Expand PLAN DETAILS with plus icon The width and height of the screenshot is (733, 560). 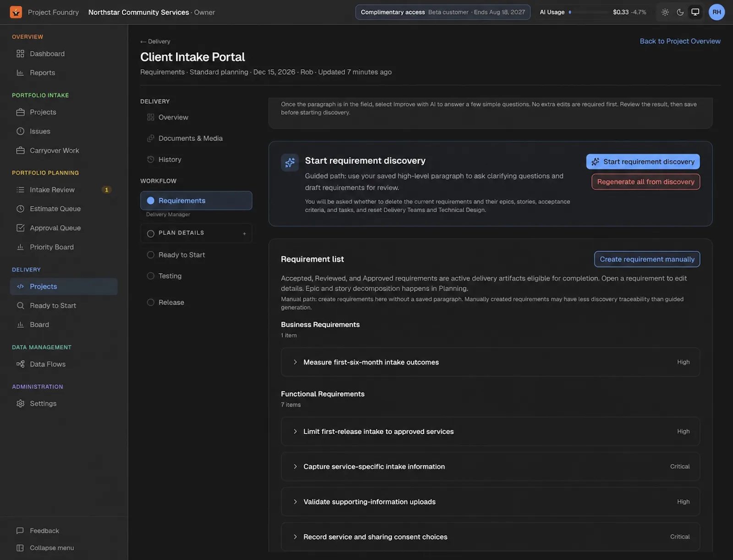(244, 233)
